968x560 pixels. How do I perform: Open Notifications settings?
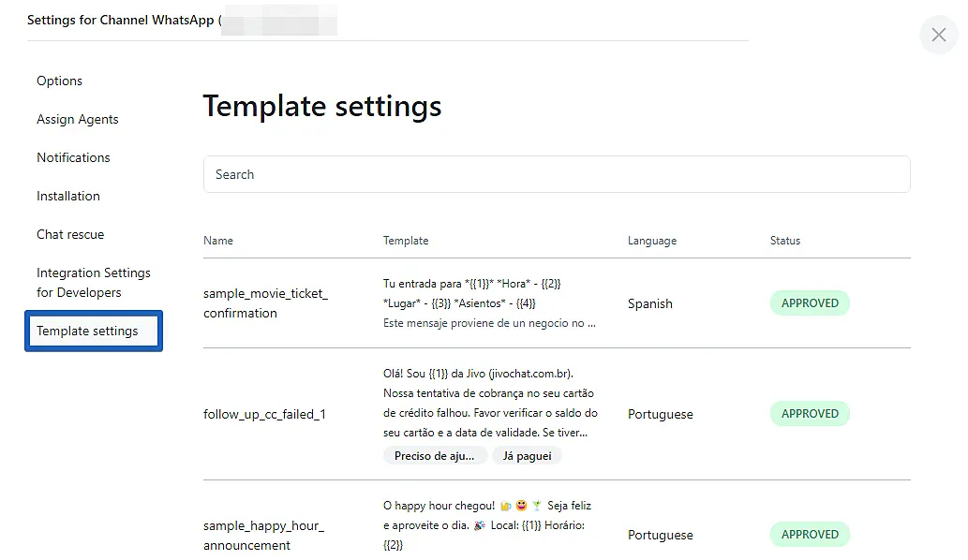point(73,157)
